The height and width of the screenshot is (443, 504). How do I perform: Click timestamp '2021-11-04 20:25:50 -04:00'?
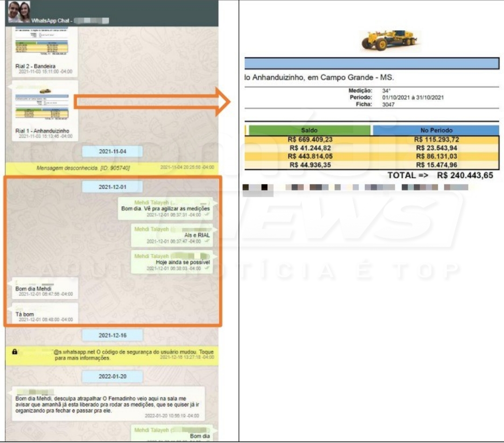tap(187, 167)
